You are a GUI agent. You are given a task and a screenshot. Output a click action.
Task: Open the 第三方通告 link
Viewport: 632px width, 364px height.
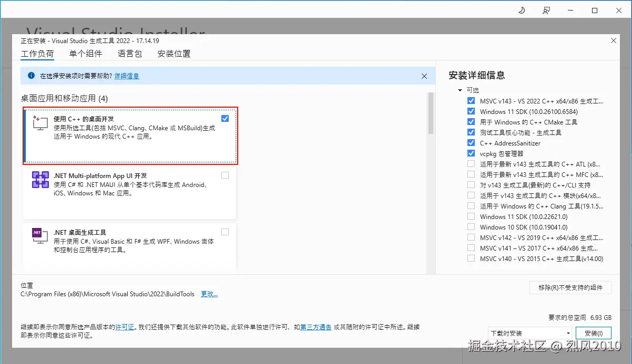(316, 327)
